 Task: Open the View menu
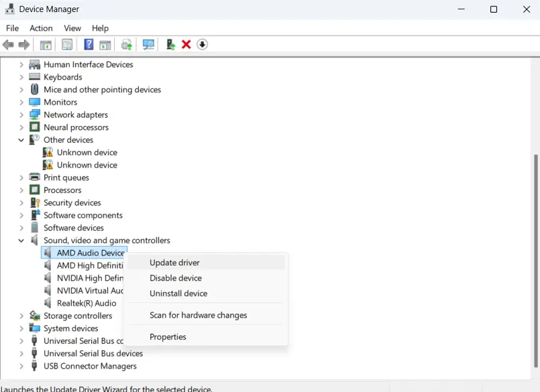[72, 28]
